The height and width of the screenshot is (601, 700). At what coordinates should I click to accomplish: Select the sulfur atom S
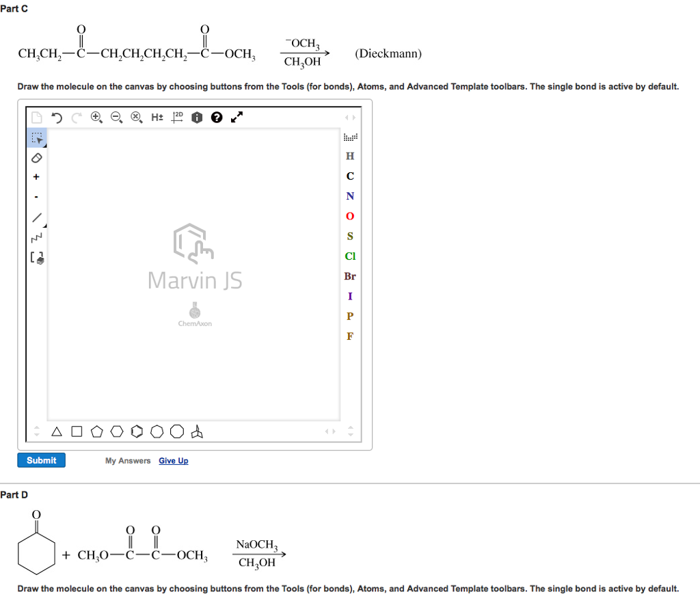tap(350, 236)
